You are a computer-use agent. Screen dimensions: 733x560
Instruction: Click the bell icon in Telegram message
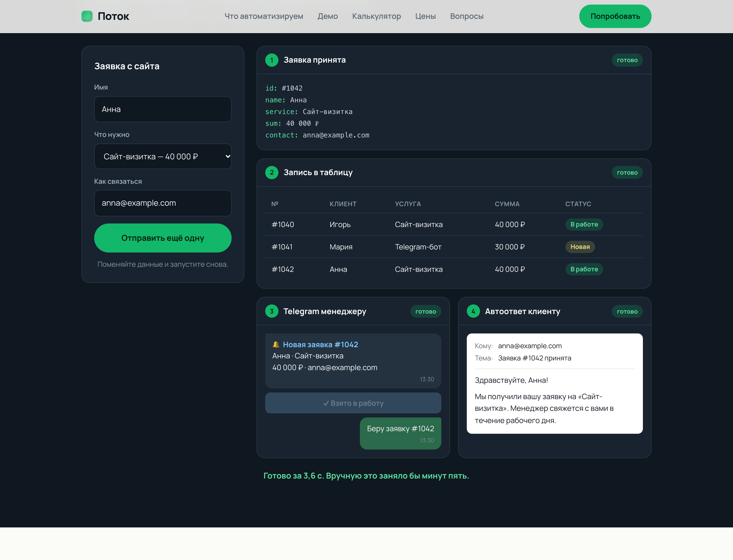pos(276,344)
